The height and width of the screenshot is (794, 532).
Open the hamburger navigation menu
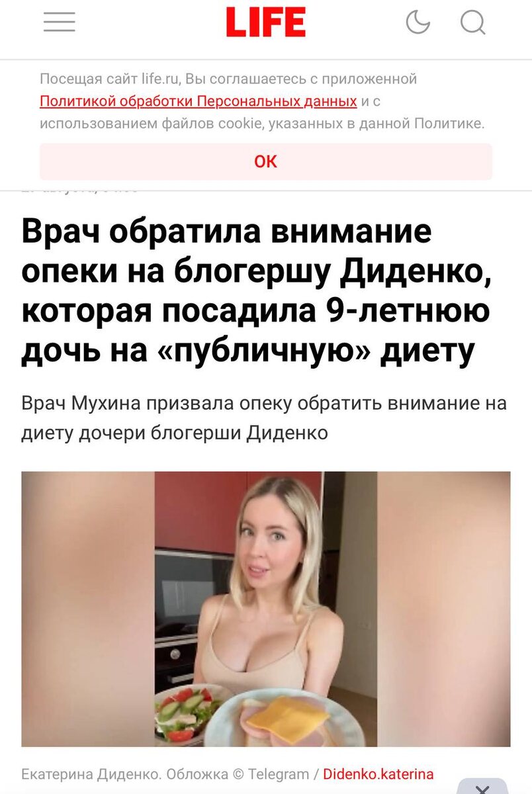coord(60,23)
